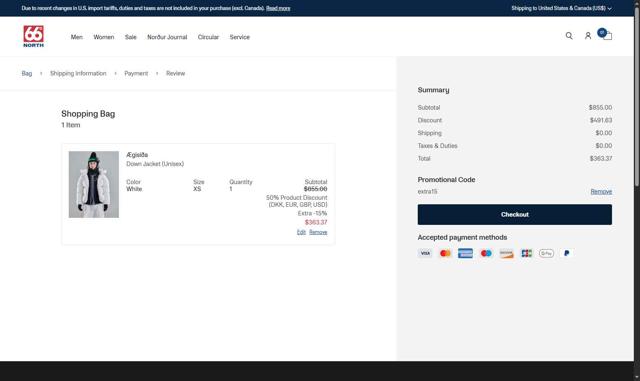The image size is (640, 381).
Task: Click the JCB payment icon
Action: pyautogui.click(x=527, y=253)
